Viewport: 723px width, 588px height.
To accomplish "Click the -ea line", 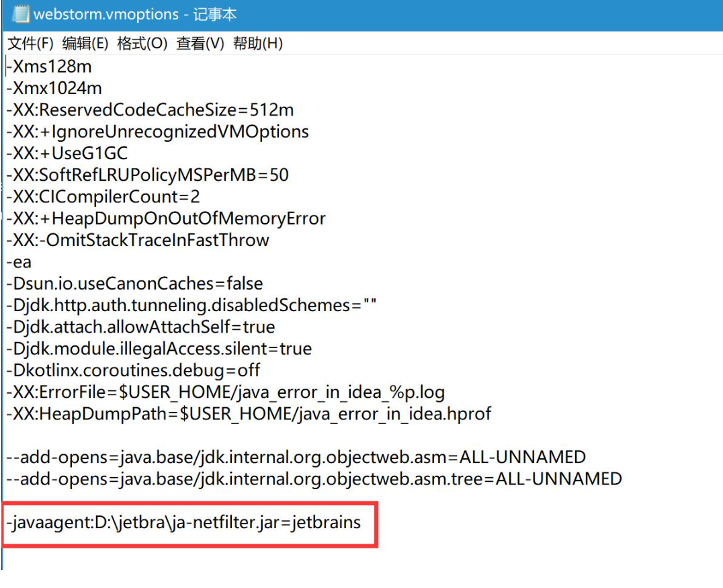I will (19, 261).
